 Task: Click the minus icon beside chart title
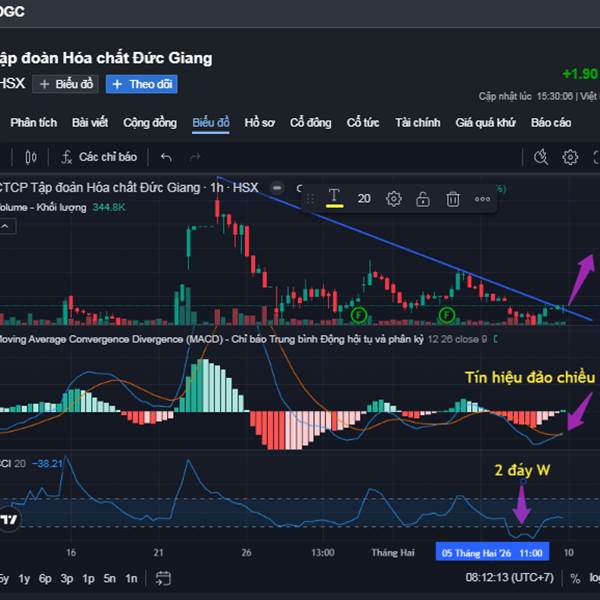277,188
